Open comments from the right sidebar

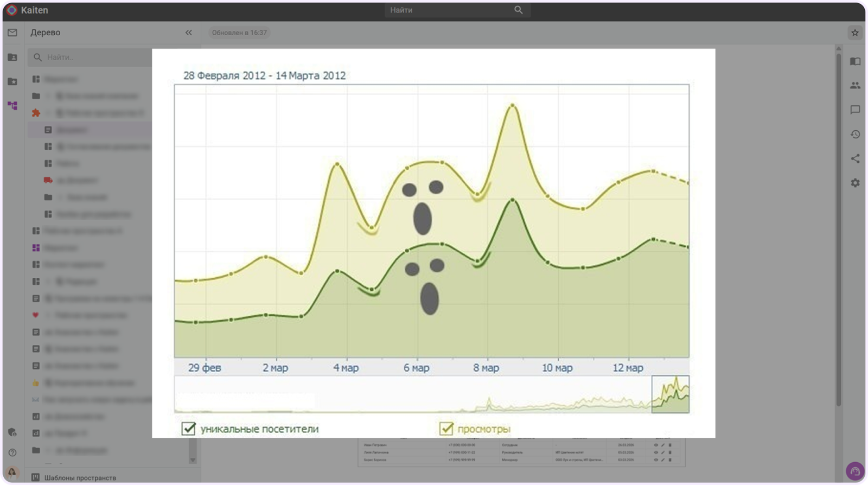855,110
